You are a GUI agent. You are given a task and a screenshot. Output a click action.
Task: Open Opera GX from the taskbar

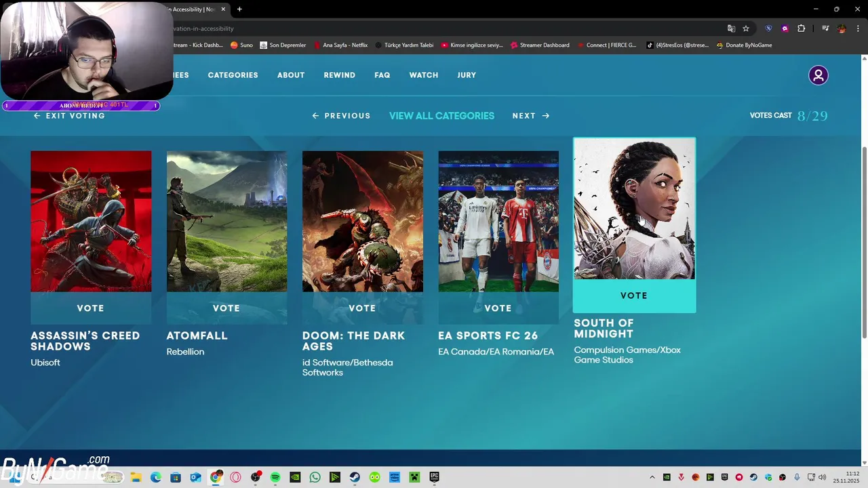coord(235,477)
